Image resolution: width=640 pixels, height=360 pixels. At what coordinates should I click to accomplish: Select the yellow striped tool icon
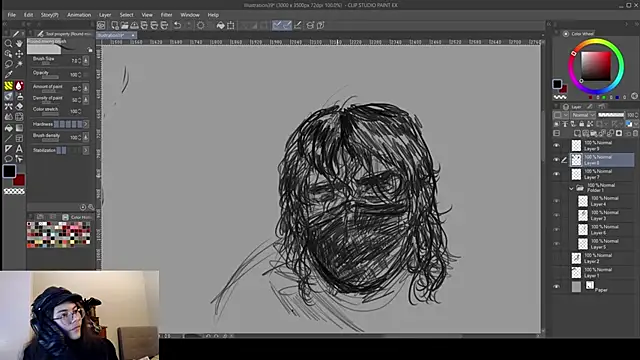point(8,86)
